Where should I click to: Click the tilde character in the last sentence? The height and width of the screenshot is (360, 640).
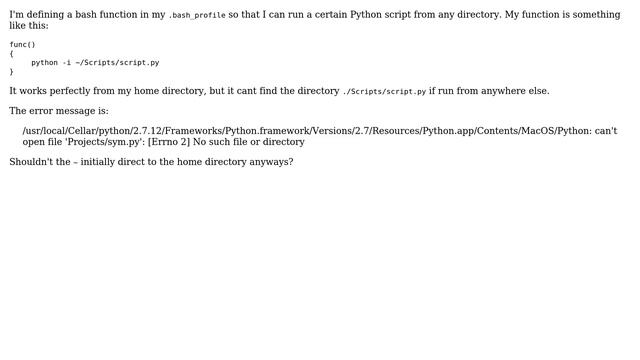point(76,162)
